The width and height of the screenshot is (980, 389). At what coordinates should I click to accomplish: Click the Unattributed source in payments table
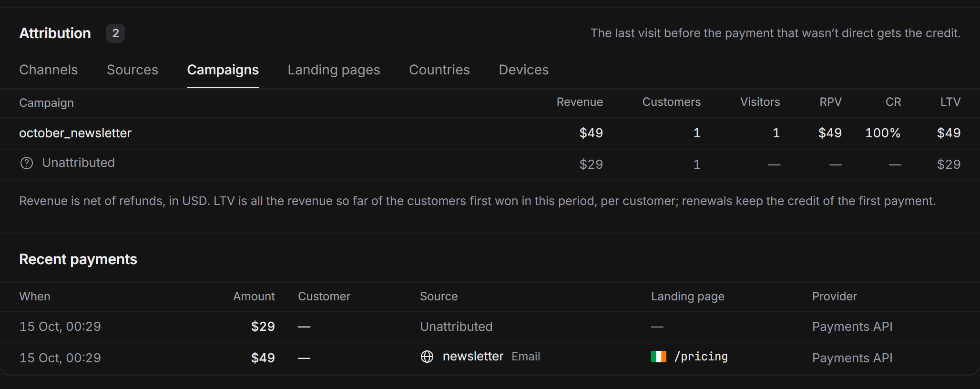pyautogui.click(x=456, y=327)
